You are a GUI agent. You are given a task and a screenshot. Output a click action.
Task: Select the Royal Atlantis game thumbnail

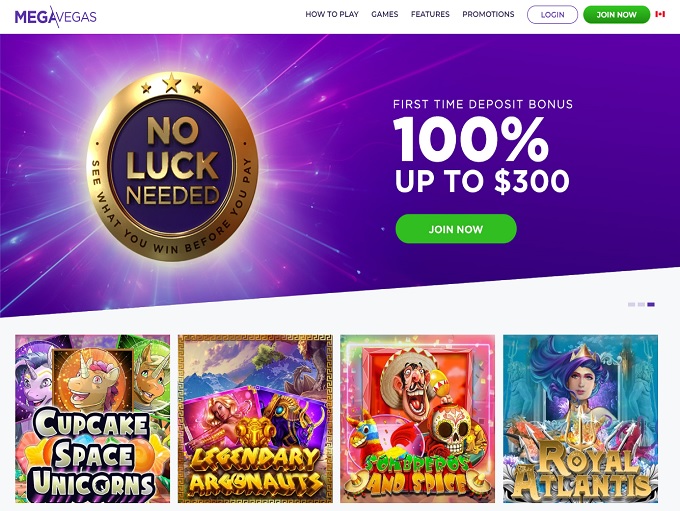point(580,418)
